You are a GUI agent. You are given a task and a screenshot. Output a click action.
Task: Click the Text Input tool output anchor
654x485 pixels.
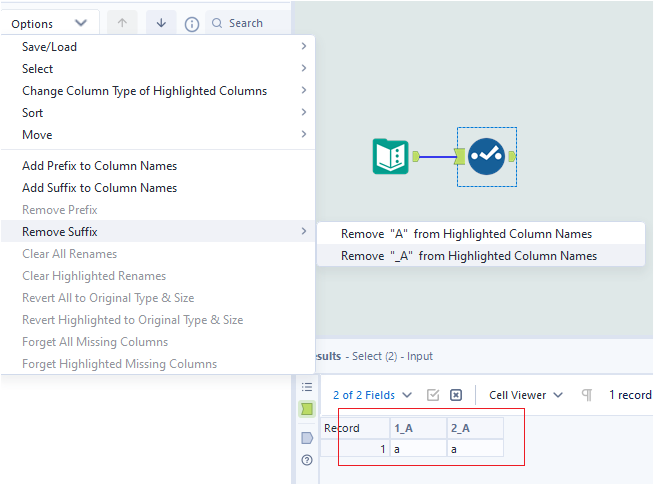coord(416,156)
